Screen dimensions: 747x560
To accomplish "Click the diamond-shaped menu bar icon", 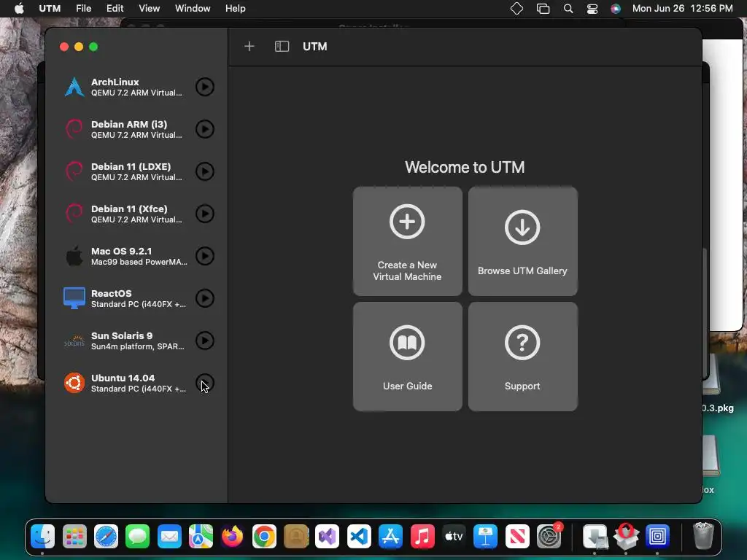I will (517, 9).
